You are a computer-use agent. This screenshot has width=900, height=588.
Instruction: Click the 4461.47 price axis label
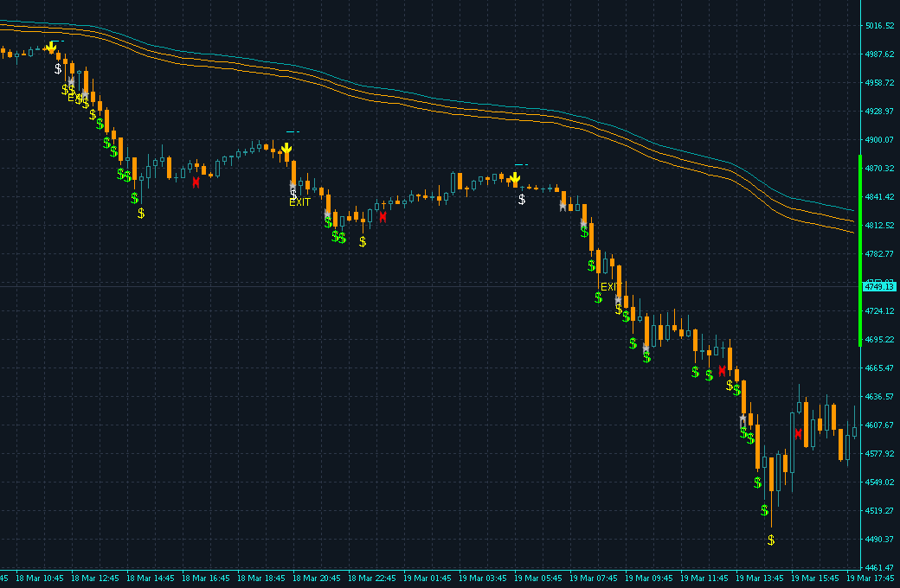coord(880,568)
